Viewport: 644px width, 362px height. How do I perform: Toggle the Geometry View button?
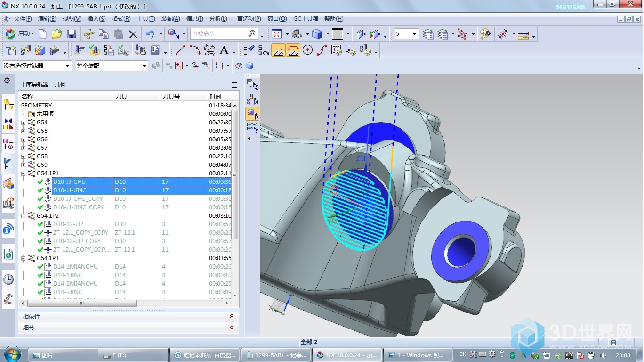(253, 114)
